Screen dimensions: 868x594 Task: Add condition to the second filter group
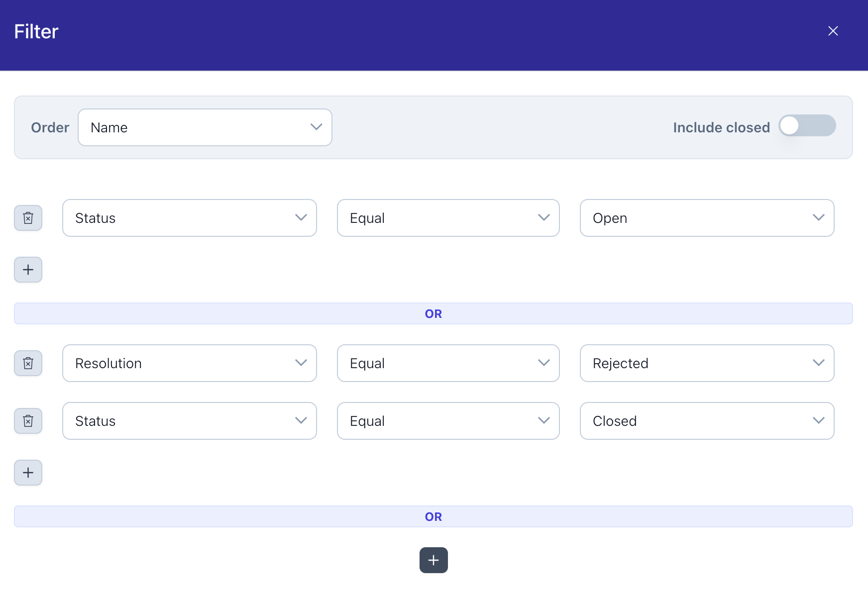[x=28, y=473]
